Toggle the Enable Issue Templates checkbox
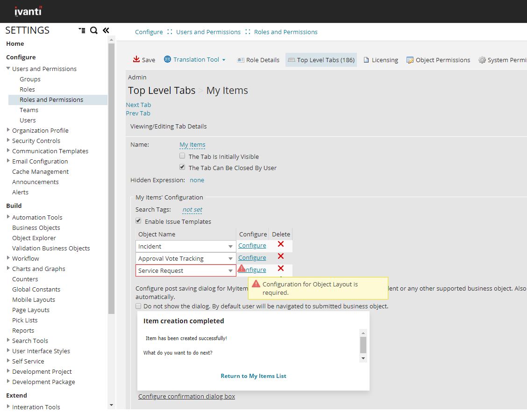The height and width of the screenshot is (420, 527). (x=138, y=221)
